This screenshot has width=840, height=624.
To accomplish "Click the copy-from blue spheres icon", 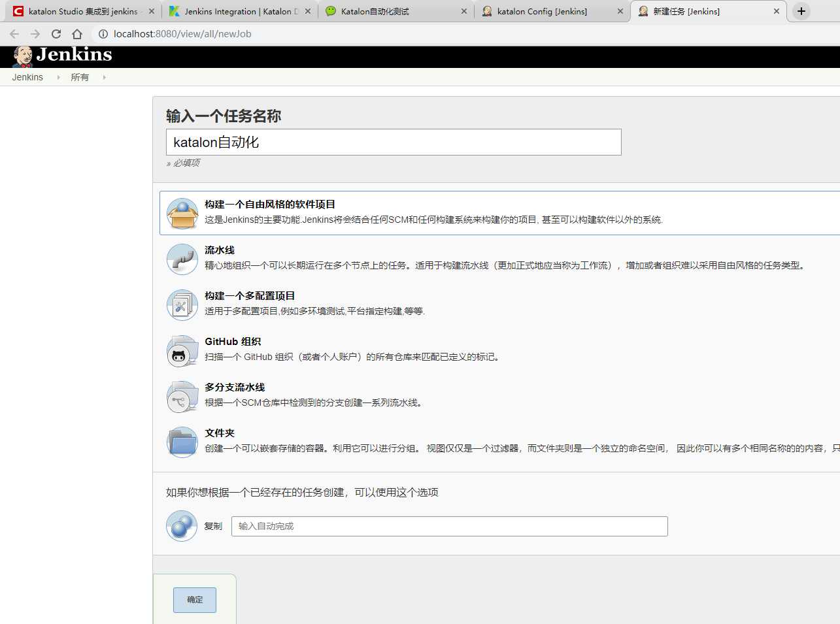I will pos(182,526).
